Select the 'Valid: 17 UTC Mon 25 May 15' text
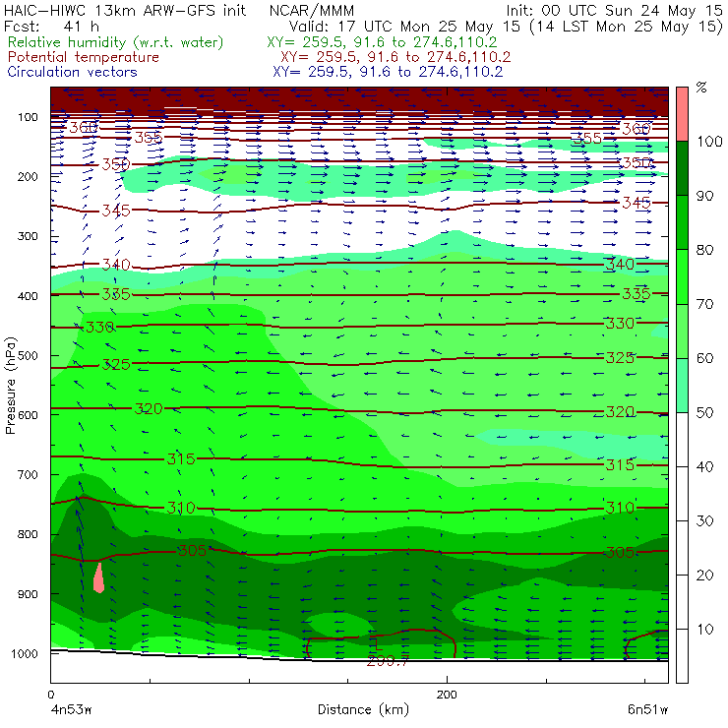This screenshot has width=728, height=728. pyautogui.click(x=404, y=27)
